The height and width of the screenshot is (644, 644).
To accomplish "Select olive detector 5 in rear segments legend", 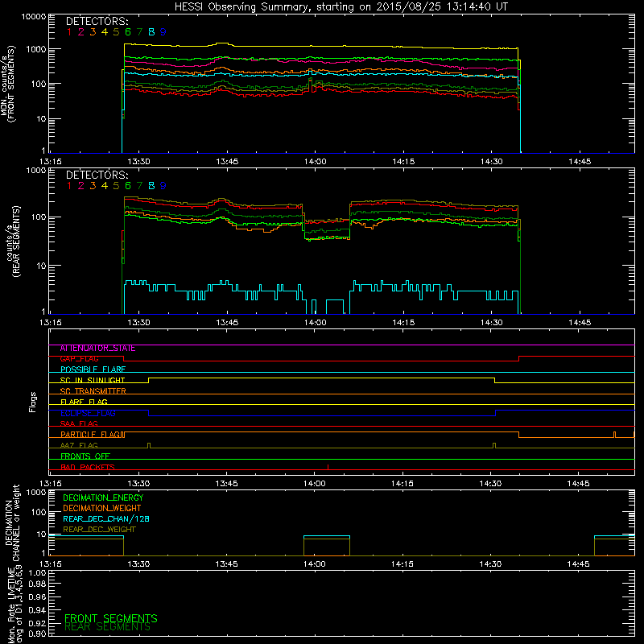I will click(116, 186).
